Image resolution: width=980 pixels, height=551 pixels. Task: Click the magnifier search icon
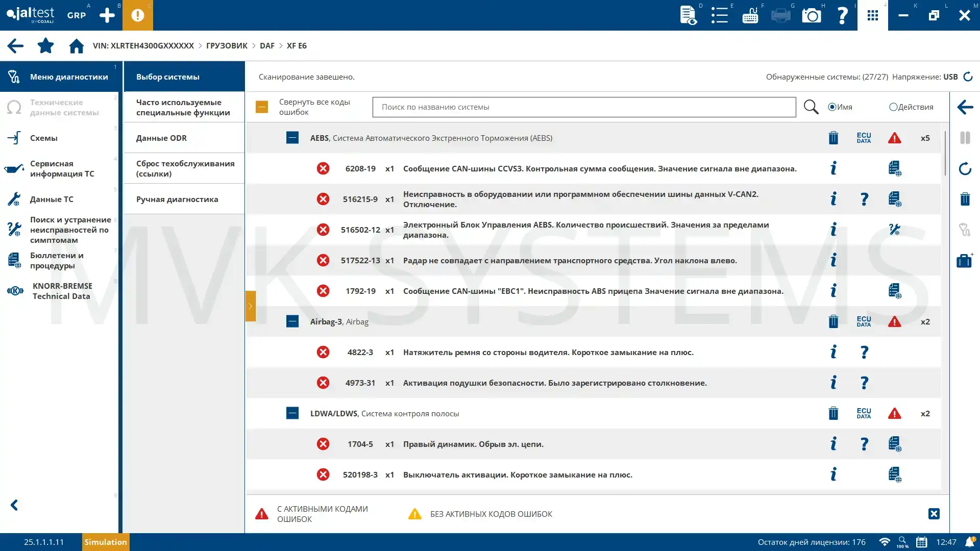[811, 107]
